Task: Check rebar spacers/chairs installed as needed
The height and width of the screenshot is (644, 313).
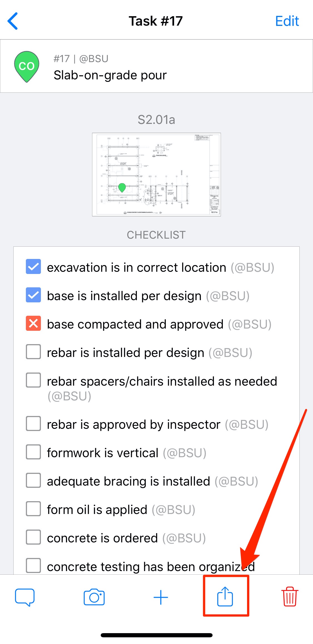Action: tap(33, 380)
